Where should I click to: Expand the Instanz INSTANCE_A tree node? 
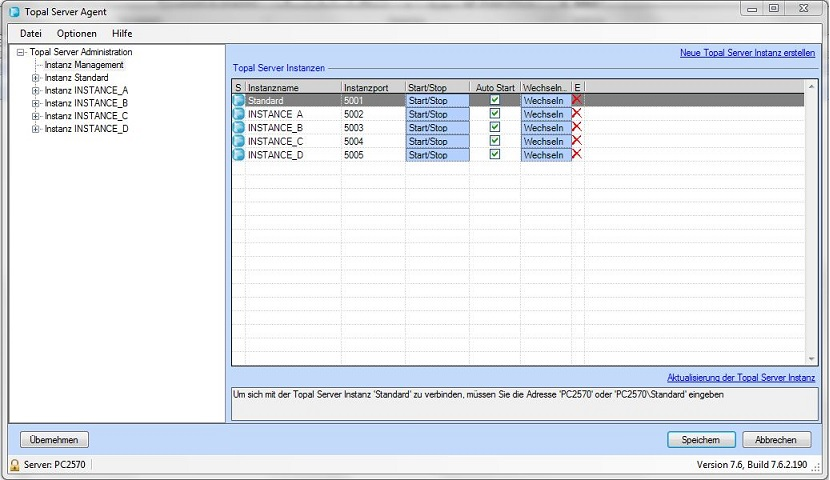click(36, 91)
